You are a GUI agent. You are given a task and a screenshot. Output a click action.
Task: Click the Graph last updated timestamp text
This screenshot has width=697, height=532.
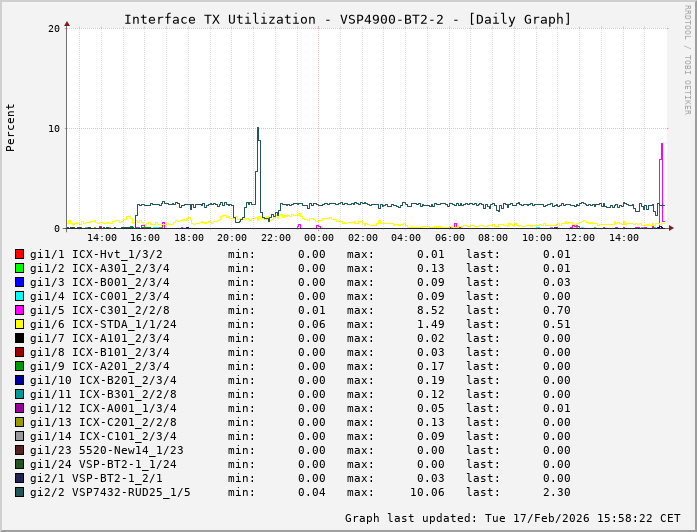click(x=513, y=519)
